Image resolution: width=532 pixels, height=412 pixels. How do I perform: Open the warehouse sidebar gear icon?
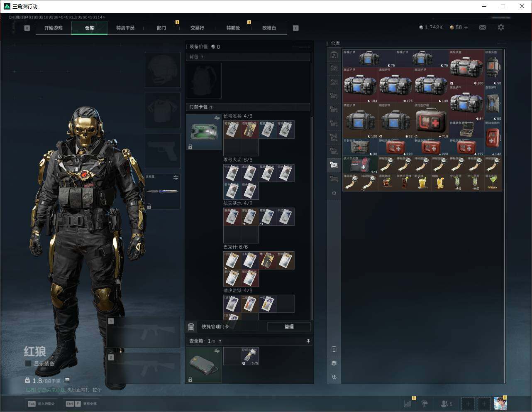[334, 193]
